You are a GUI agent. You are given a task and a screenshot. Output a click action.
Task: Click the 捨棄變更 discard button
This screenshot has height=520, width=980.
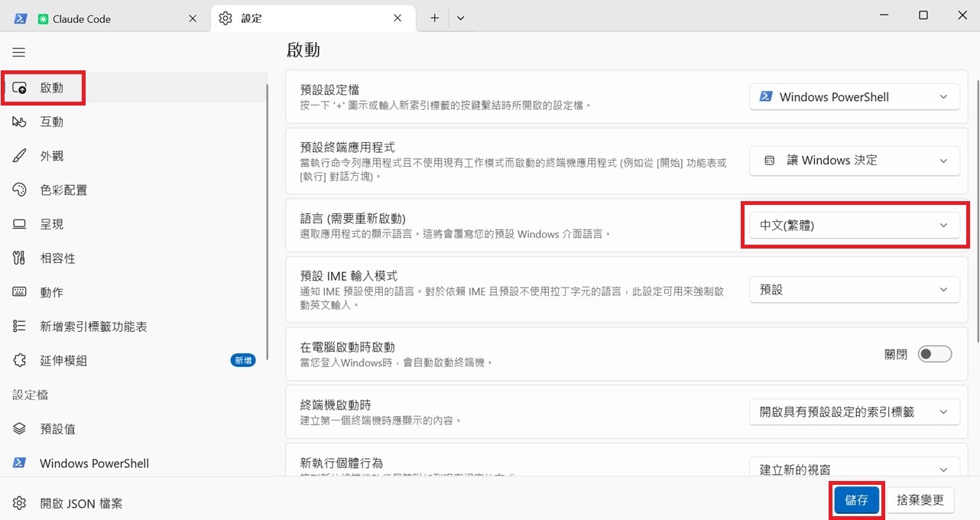point(920,500)
